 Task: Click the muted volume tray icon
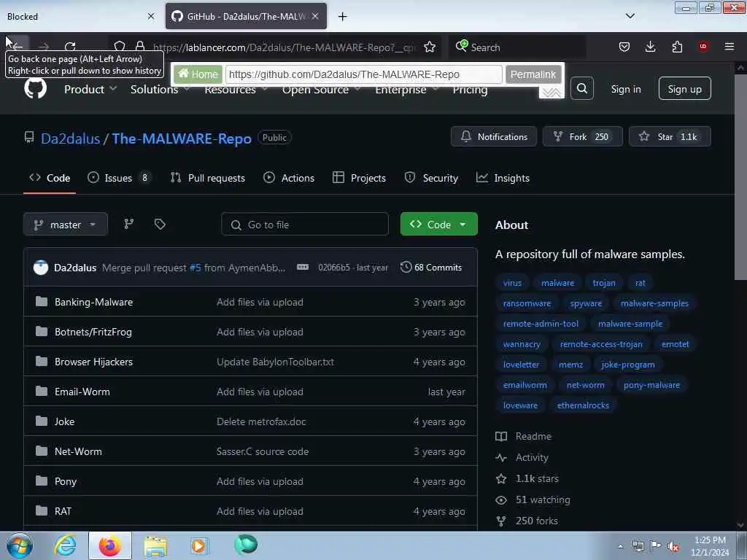pyautogui.click(x=673, y=547)
